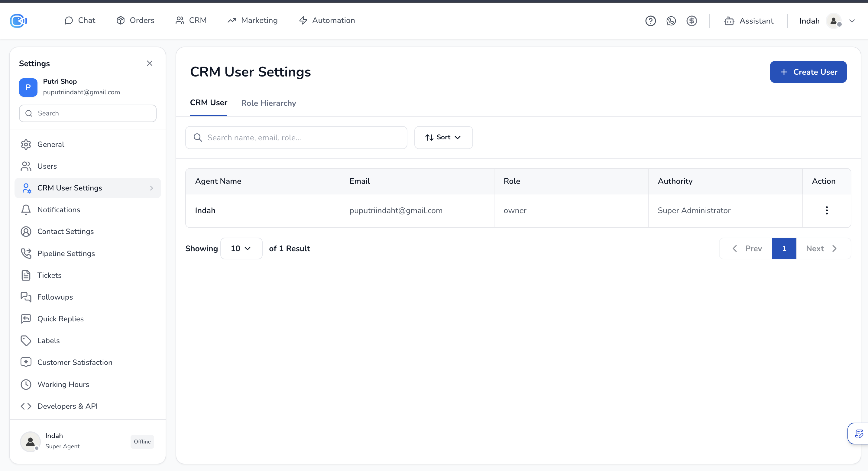Open Customer Satisfaction settings

pyautogui.click(x=74, y=362)
